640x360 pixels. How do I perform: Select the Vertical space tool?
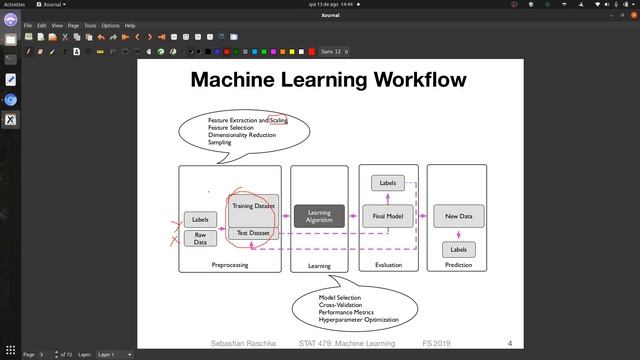tap(137, 52)
